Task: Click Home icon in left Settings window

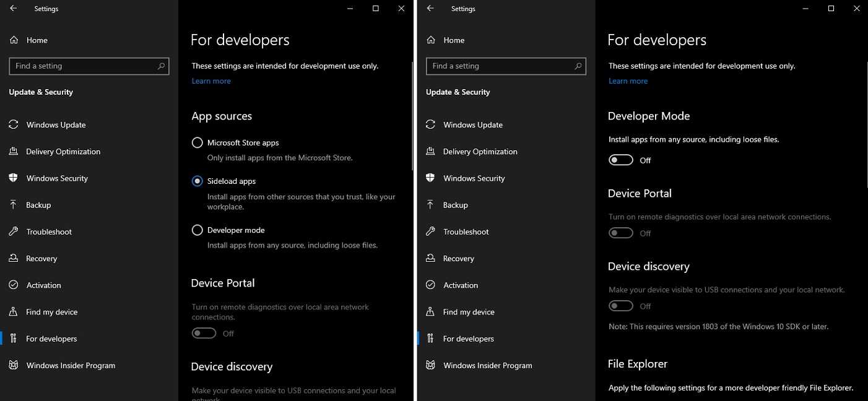Action: click(x=14, y=40)
